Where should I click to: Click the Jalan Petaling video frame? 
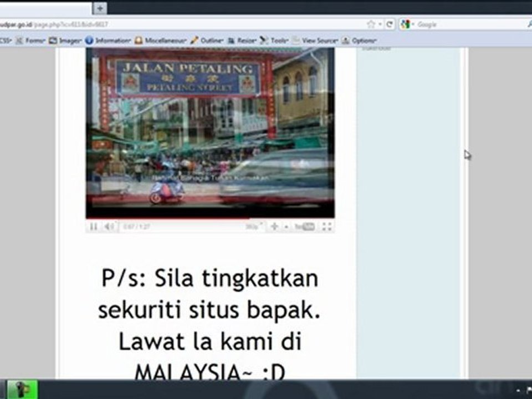210,132
